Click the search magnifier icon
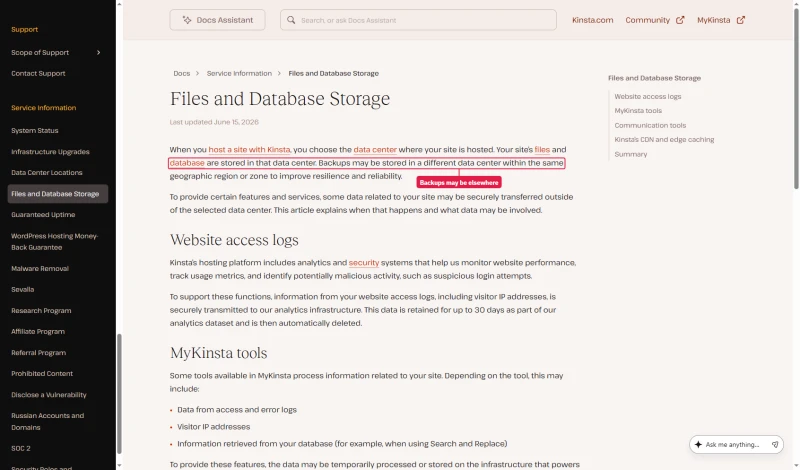 (x=291, y=20)
